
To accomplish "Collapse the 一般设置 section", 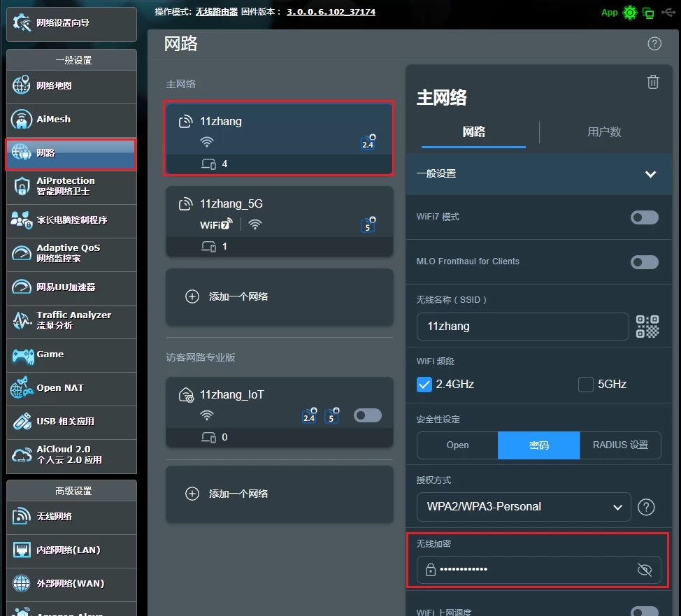I will pos(650,174).
